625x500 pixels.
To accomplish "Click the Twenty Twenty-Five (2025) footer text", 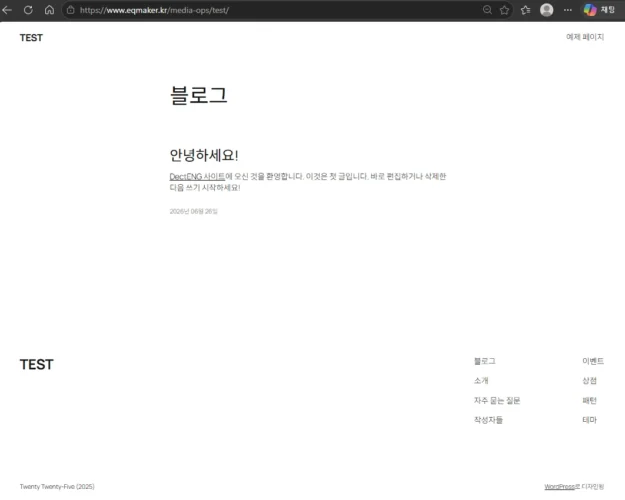I will click(x=57, y=486).
